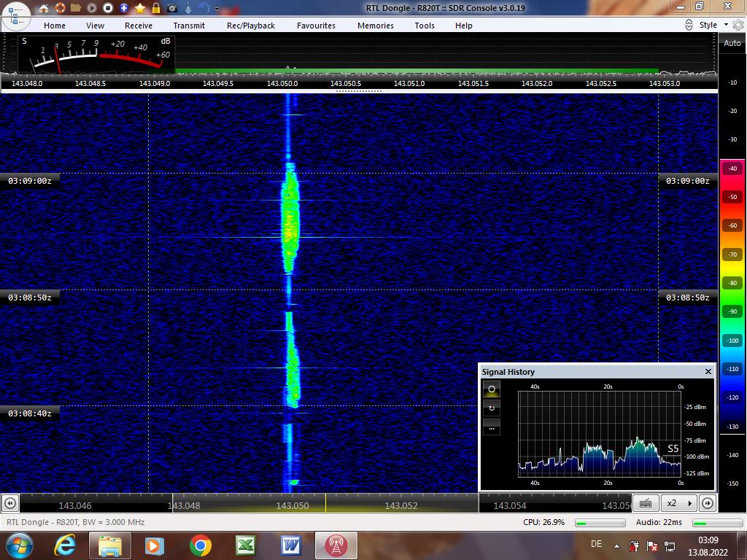Click the S-meter signal gauge

click(x=97, y=55)
